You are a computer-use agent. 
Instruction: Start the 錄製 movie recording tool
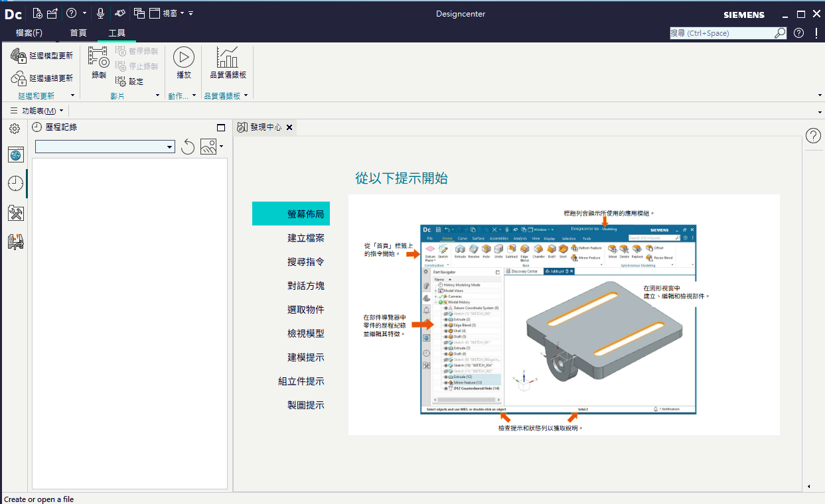coord(98,63)
